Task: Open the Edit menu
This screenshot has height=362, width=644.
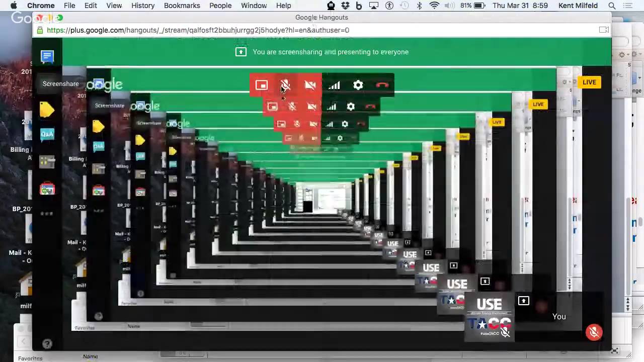Action: pos(91,6)
